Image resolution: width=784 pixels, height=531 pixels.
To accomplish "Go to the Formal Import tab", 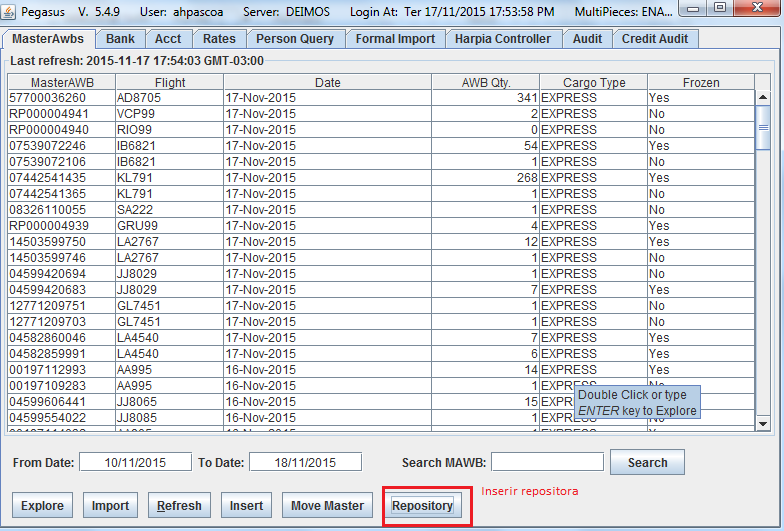I will tap(396, 39).
